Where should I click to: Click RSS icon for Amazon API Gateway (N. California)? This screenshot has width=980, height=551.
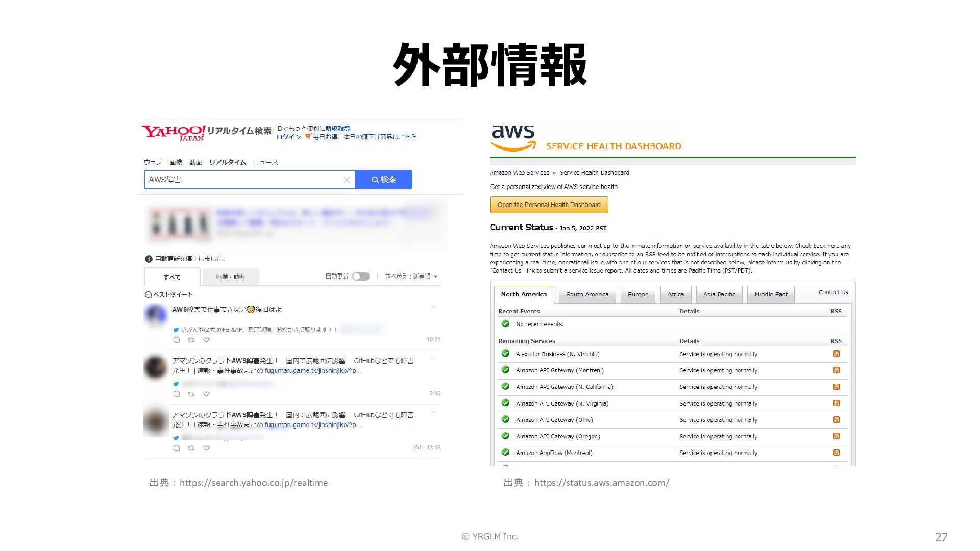pyautogui.click(x=836, y=386)
